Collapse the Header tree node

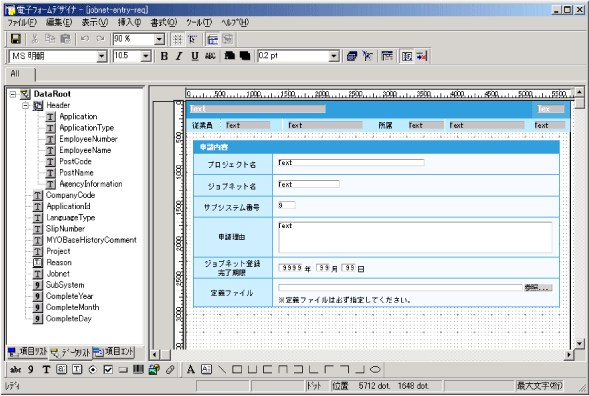click(26, 105)
